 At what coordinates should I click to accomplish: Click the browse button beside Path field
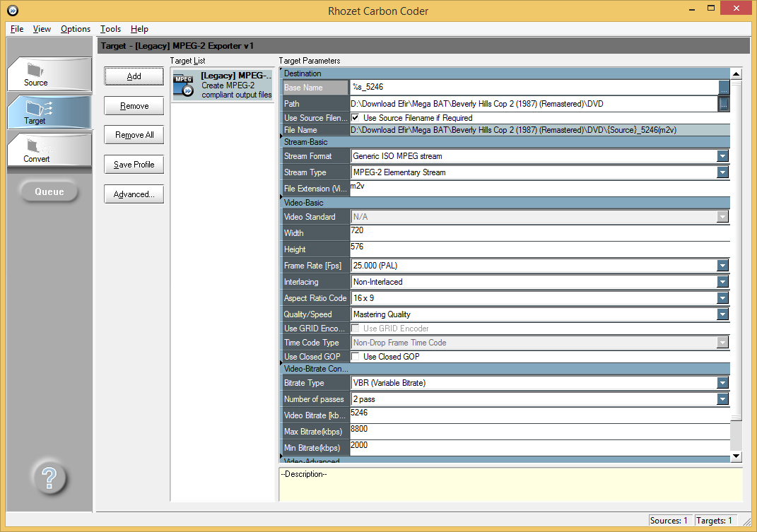(724, 104)
